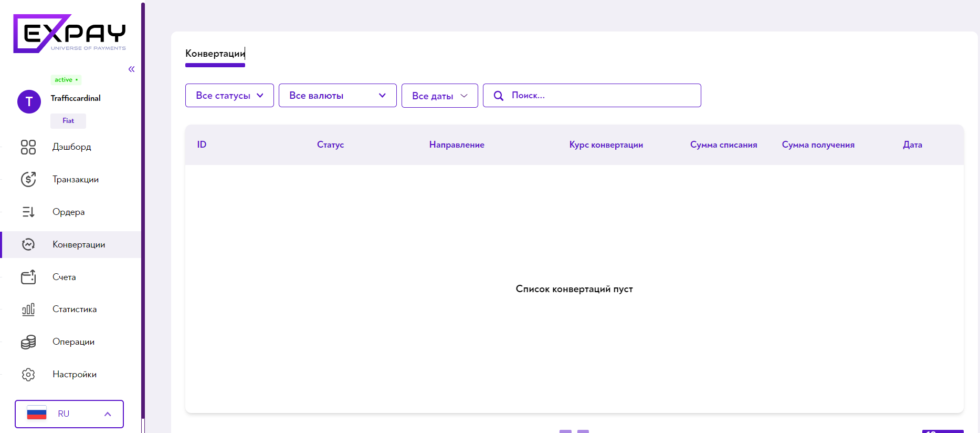The height and width of the screenshot is (433, 980).
Task: Click the Статус column header
Action: [331, 145]
